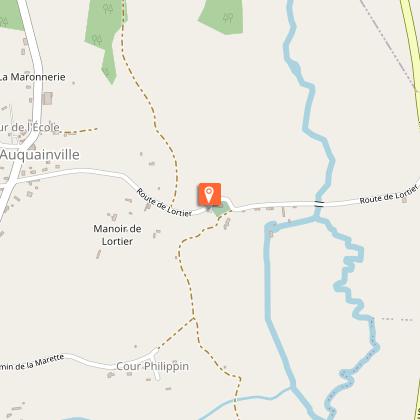
Task: Click the orange location pin marker
Action: pos(209,194)
